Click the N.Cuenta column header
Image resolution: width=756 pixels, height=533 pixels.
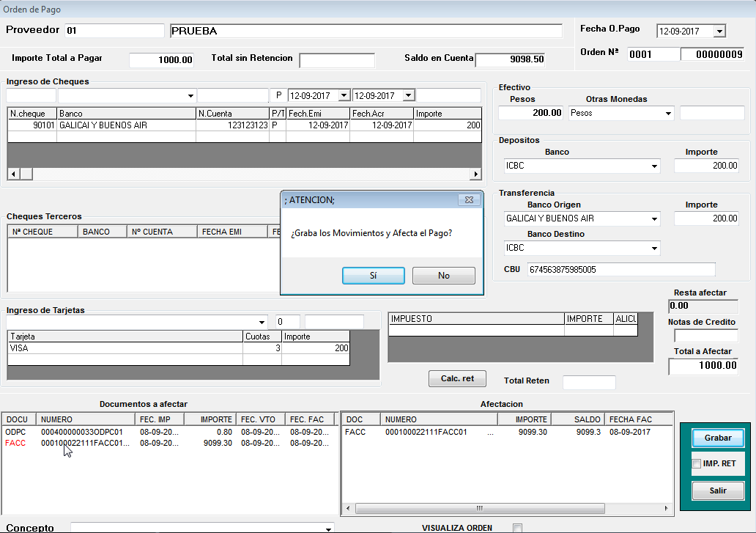tap(232, 114)
